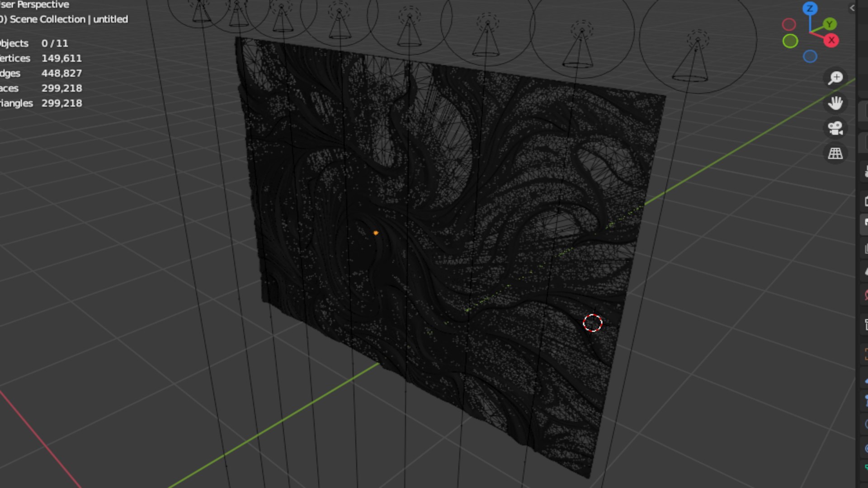Open the Tool properties tab at top

(x=865, y=172)
